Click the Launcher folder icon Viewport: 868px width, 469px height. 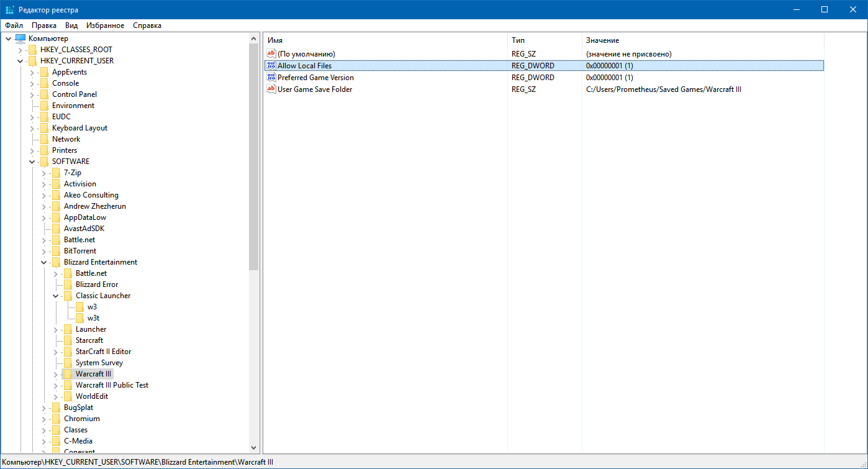[x=68, y=329]
